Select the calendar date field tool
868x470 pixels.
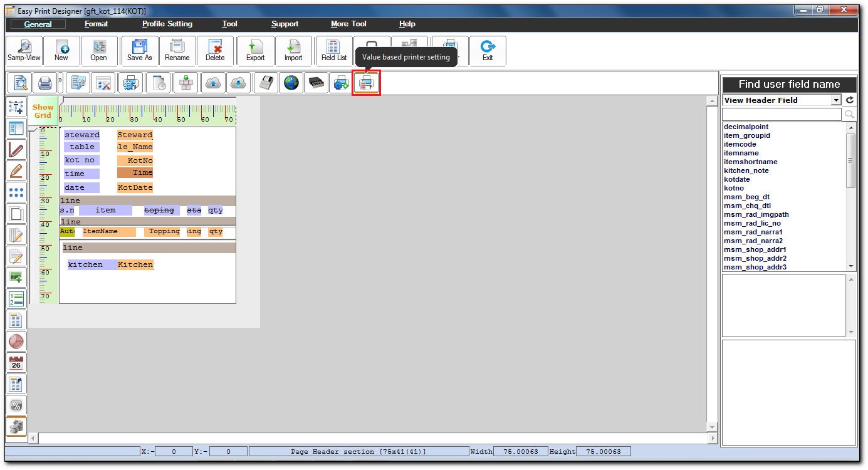(x=16, y=363)
